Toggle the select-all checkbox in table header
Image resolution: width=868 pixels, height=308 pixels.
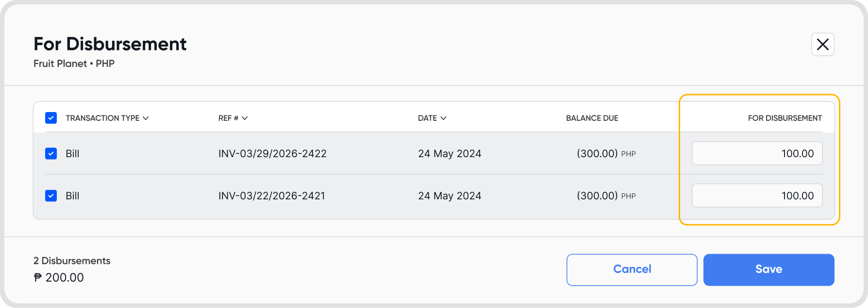(51, 118)
